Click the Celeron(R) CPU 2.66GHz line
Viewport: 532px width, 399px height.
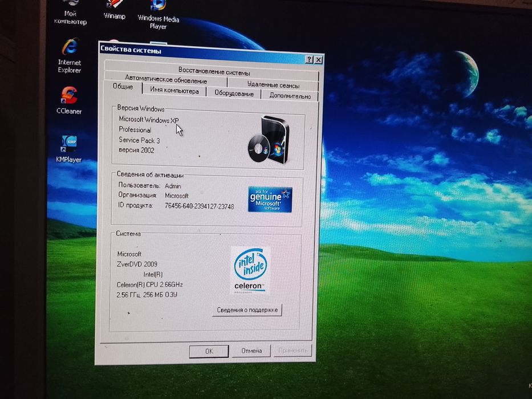pos(149,284)
